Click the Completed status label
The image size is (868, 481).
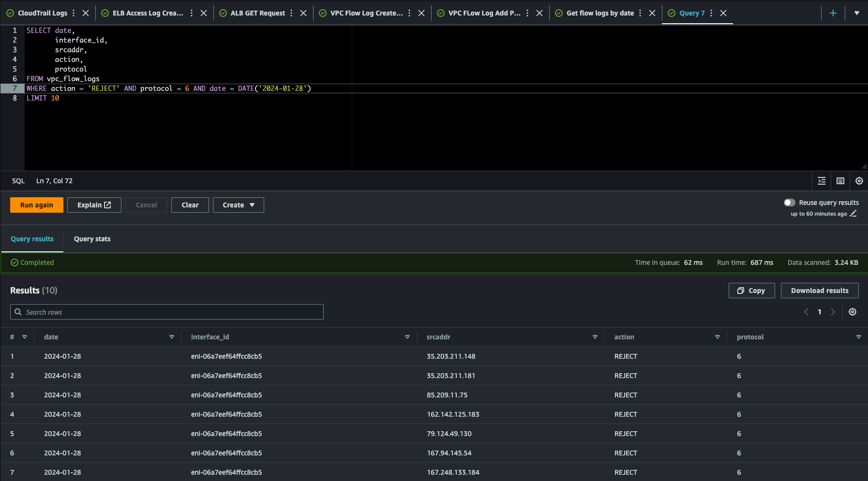[32, 262]
